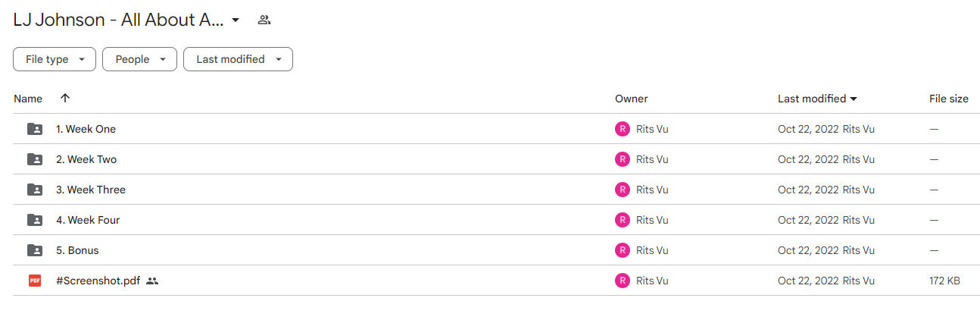The image size is (980, 320).
Task: Expand the LJ Johnson folder title menu arrow
Action: 236,20
